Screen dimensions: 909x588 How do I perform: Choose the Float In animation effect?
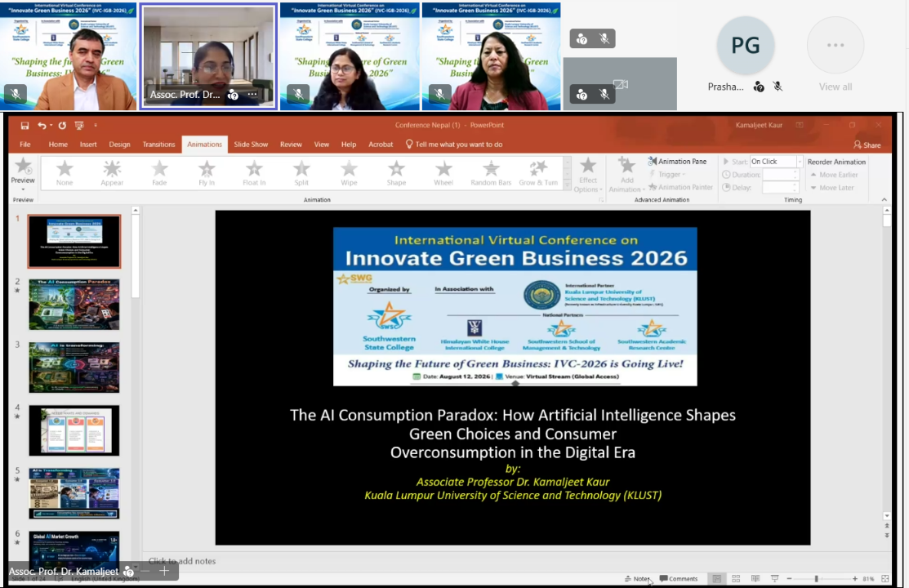click(254, 172)
